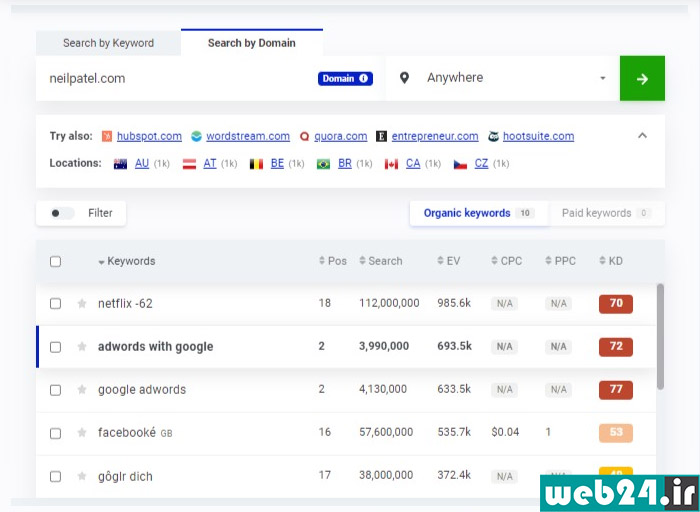Select the Search by Domain tab
700x512 pixels.
[x=252, y=43]
